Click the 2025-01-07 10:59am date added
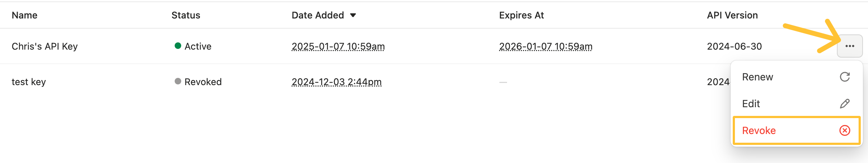The width and height of the screenshot is (868, 163). 338,46
